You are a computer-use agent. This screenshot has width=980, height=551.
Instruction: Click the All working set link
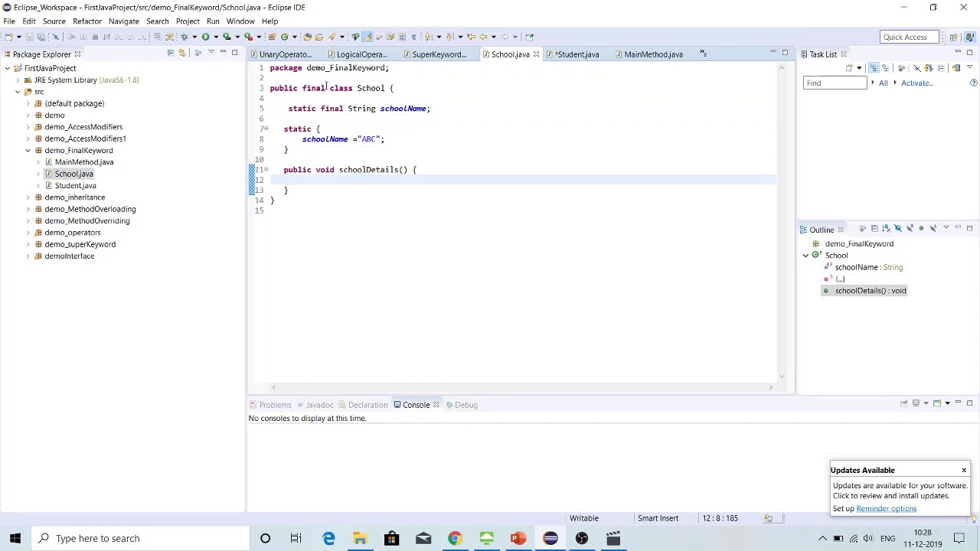[883, 83]
